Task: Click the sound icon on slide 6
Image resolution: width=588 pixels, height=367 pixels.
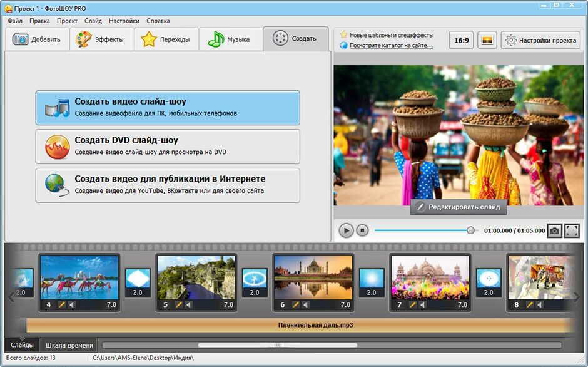Action: tap(306, 304)
